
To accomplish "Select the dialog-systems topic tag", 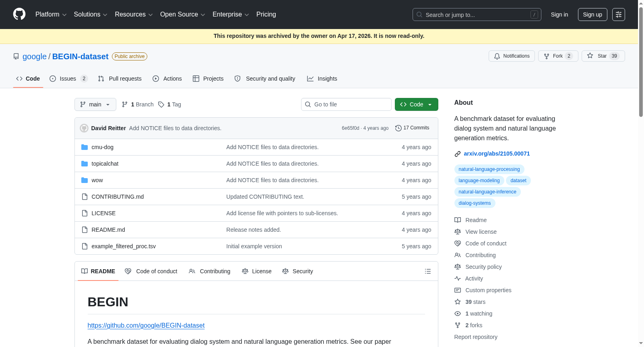I will (475, 203).
